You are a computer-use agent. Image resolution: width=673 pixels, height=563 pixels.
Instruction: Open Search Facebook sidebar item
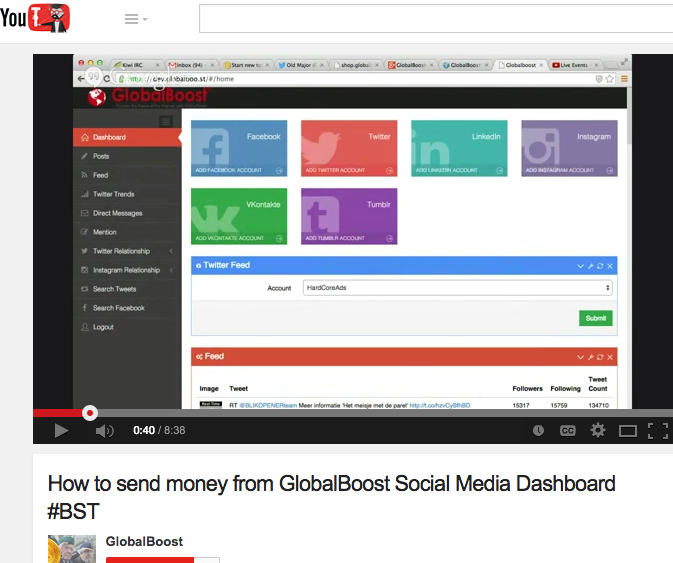click(127, 308)
